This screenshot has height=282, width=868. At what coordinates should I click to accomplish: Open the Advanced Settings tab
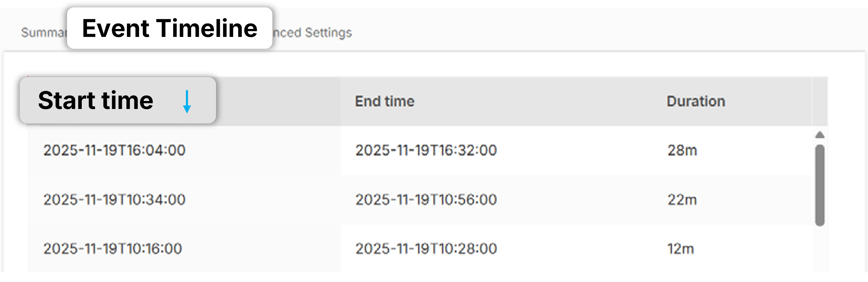(312, 33)
